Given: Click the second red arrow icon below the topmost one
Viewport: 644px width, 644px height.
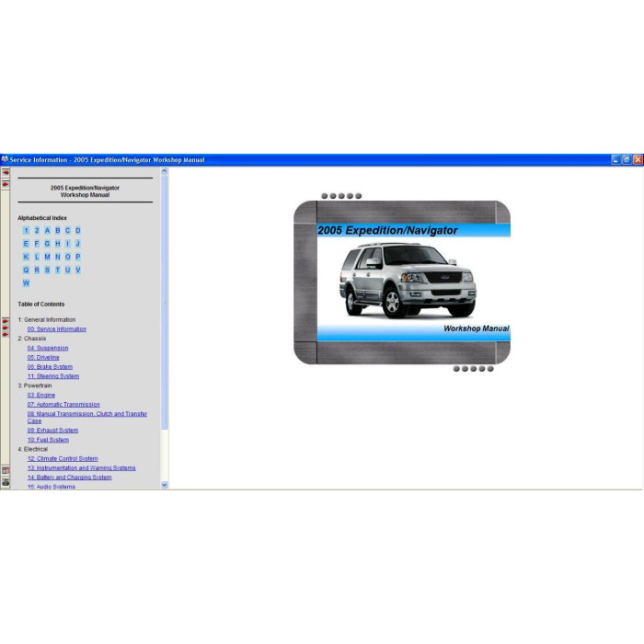Looking at the screenshot, I should [x=6, y=184].
